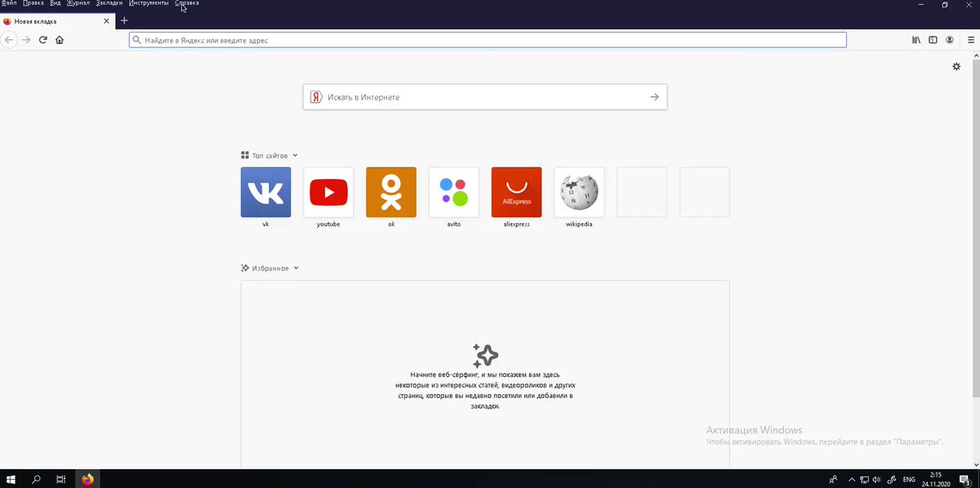Click the Firefox taskbar icon

(x=88, y=479)
